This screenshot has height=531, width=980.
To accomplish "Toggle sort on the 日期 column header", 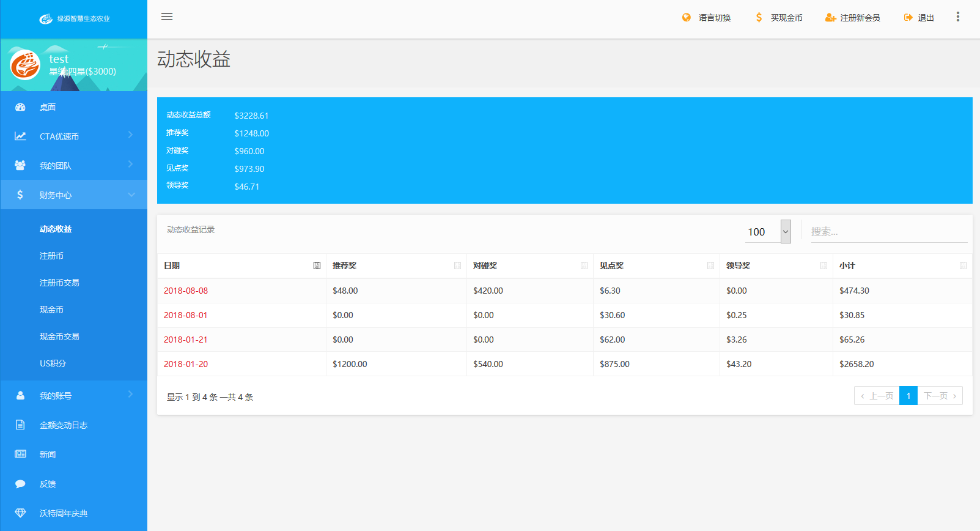I will pyautogui.click(x=317, y=265).
